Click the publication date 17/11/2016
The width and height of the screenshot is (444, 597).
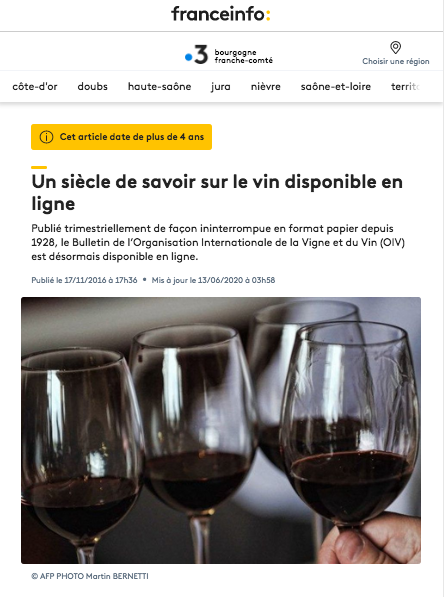pos(84,280)
